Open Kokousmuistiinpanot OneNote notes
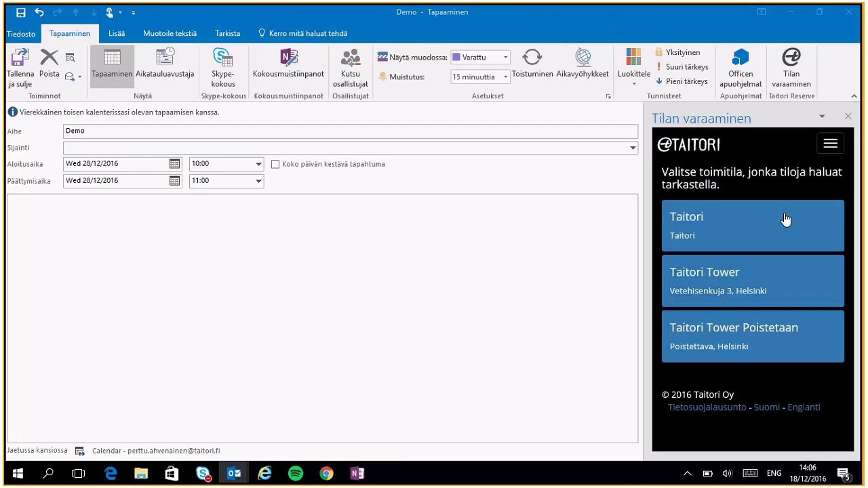Screen dimensions: 868x488 pyautogui.click(x=288, y=63)
